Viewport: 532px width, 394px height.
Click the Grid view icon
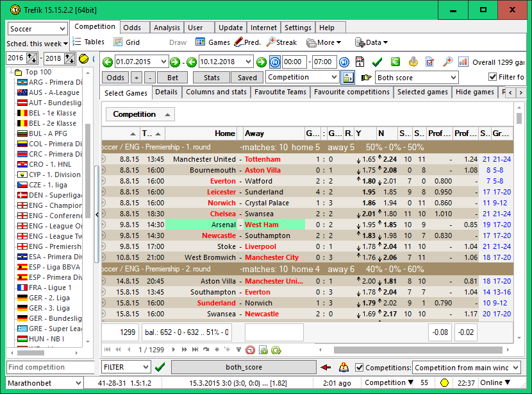(126, 42)
